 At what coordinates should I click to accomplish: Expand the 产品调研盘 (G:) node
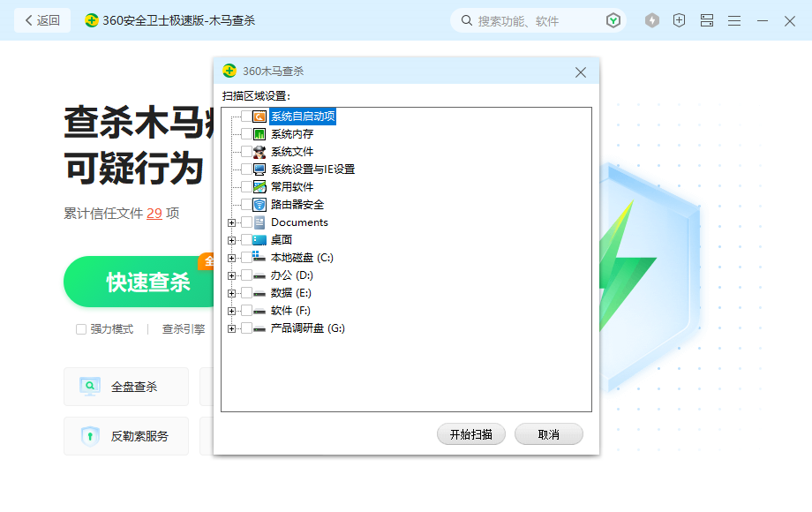tap(231, 328)
